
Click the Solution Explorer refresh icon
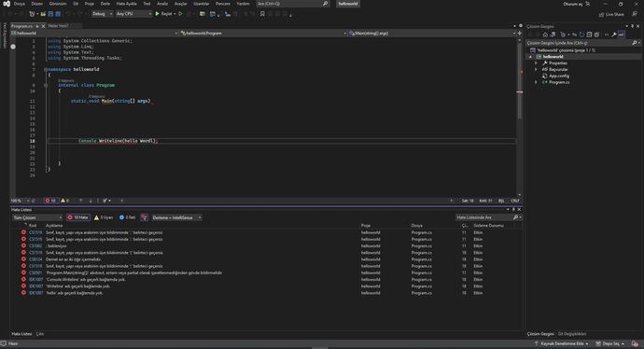(x=582, y=35)
